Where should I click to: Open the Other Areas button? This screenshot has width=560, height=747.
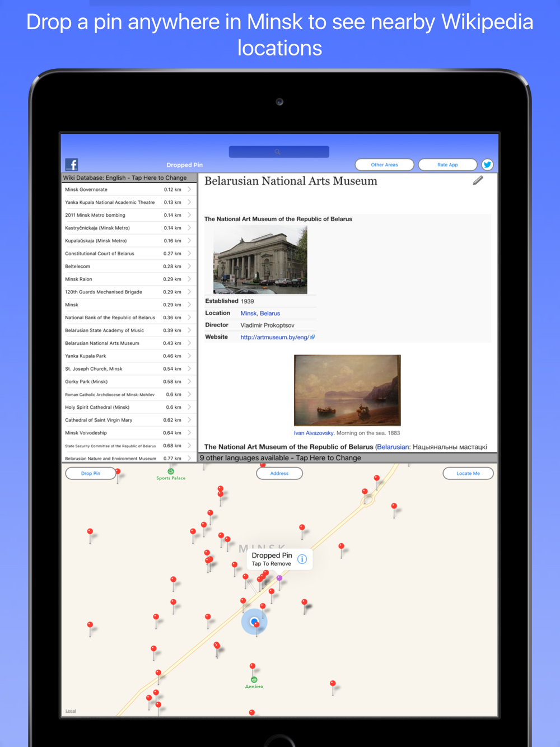click(385, 165)
